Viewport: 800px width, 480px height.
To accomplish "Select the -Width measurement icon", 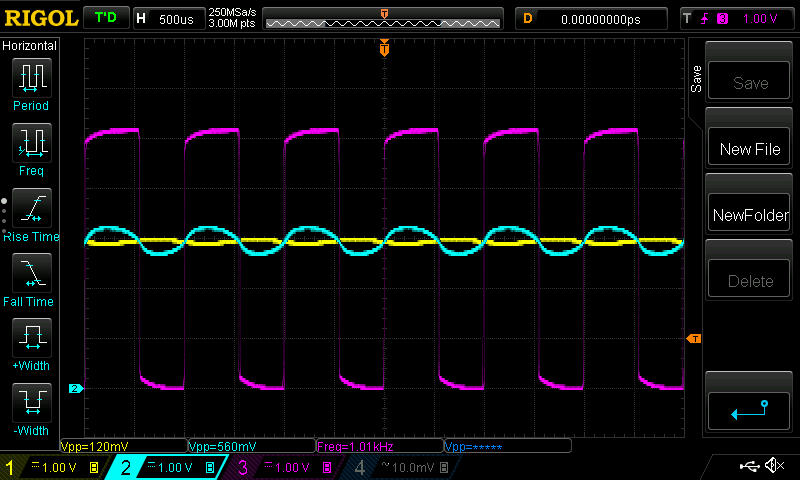I will point(30,402).
